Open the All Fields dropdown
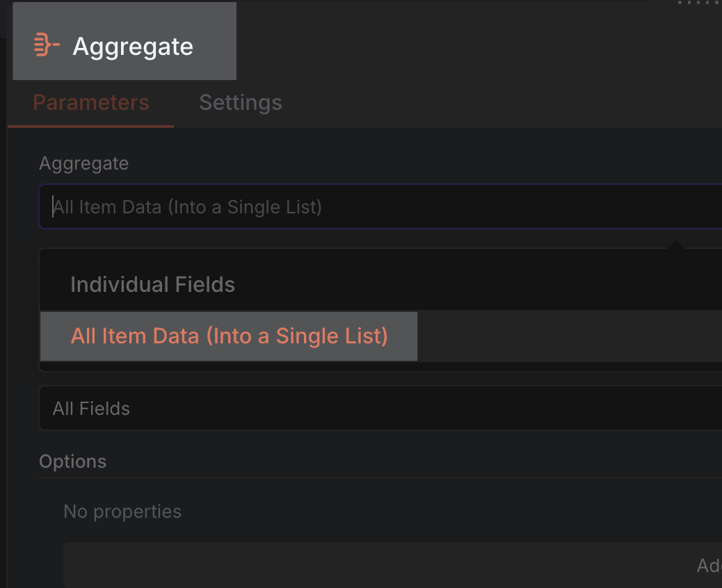Image resolution: width=722 pixels, height=588 pixels. click(x=380, y=408)
